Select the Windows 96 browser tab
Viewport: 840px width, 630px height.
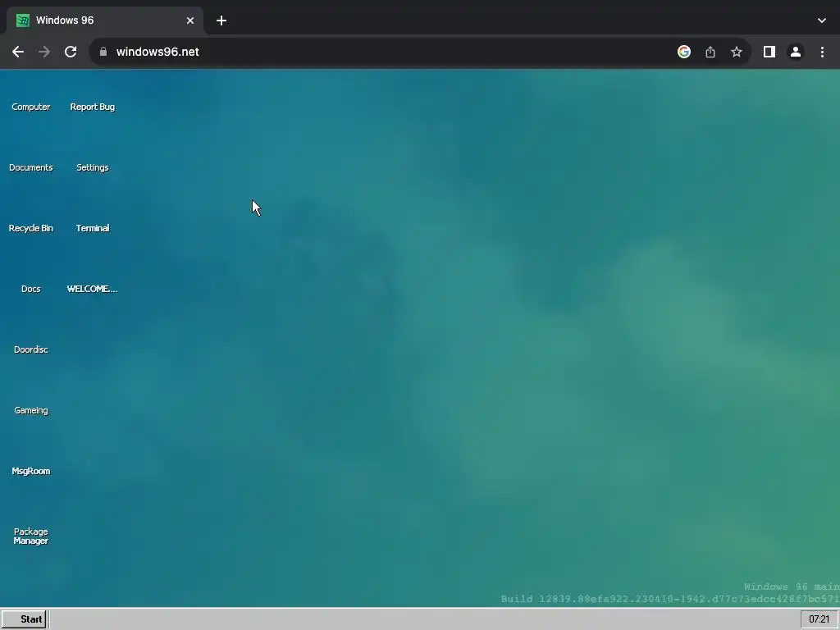(104, 21)
